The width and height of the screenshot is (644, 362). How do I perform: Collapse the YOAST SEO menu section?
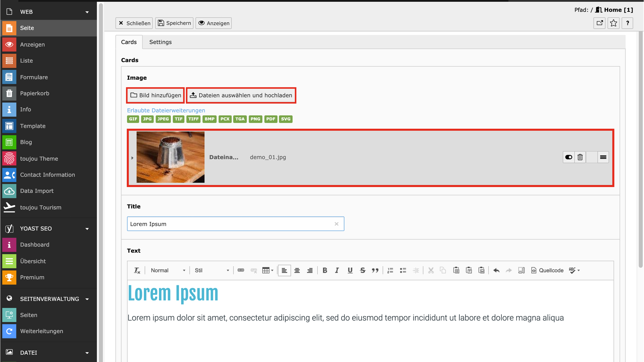tap(87, 229)
